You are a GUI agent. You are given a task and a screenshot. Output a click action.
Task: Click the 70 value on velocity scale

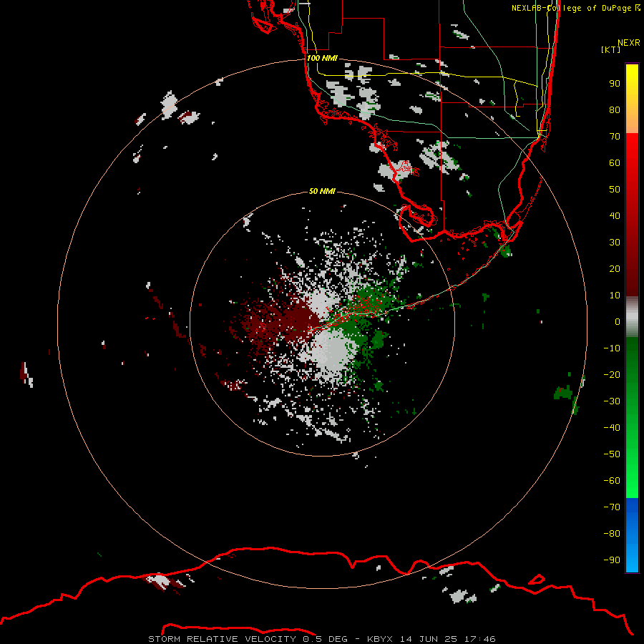coord(615,137)
